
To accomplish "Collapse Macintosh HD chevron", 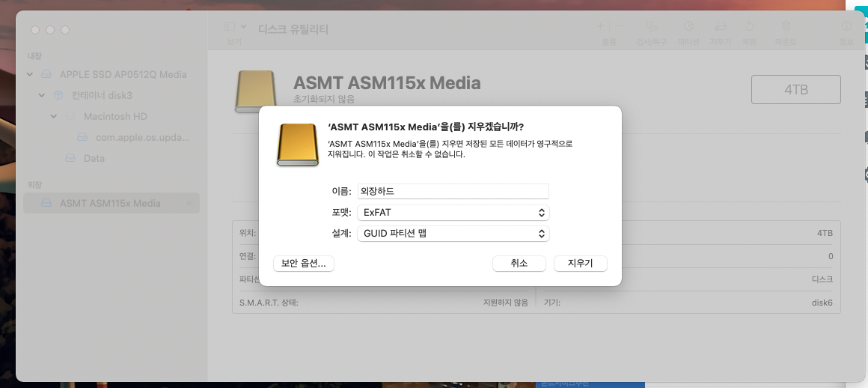I will pyautogui.click(x=54, y=116).
